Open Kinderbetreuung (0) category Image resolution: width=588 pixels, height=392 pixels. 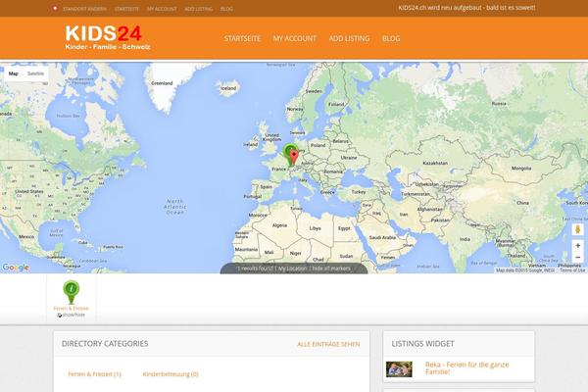tap(171, 374)
